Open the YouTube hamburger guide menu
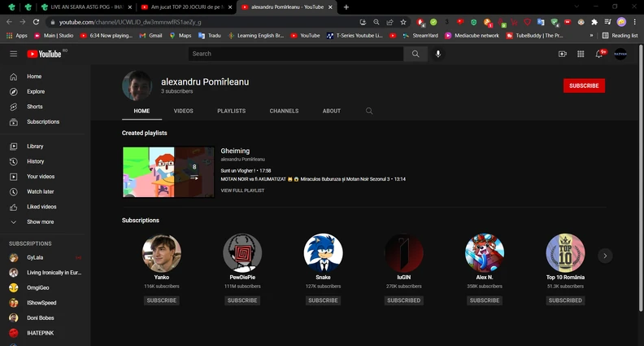 (x=14, y=54)
